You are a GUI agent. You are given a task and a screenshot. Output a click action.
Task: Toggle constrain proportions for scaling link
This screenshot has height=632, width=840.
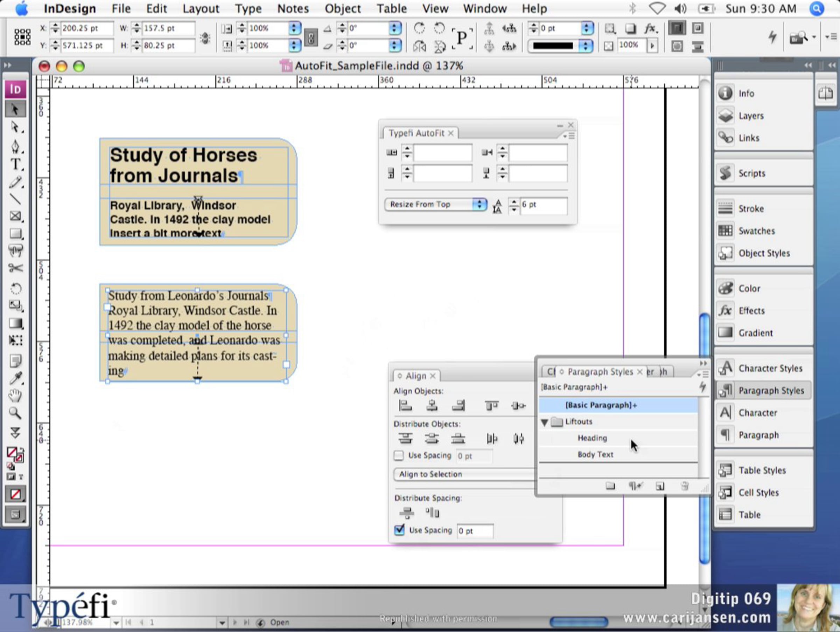coord(311,37)
